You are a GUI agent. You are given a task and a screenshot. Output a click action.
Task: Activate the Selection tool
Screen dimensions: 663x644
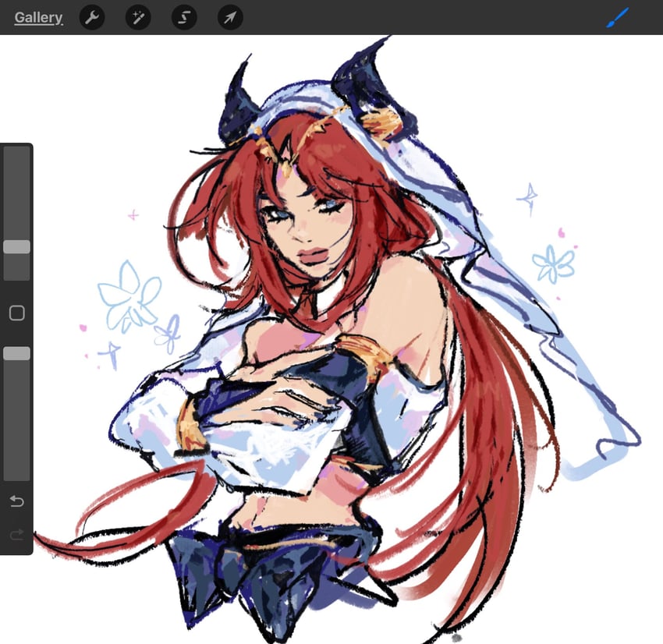pos(184,18)
